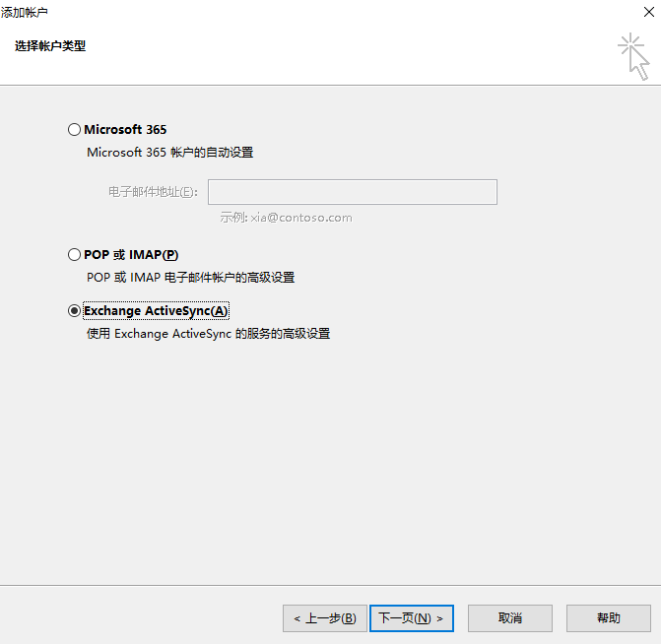Focus the 电子邮件地址 input field
The image size is (661, 644).
[352, 192]
